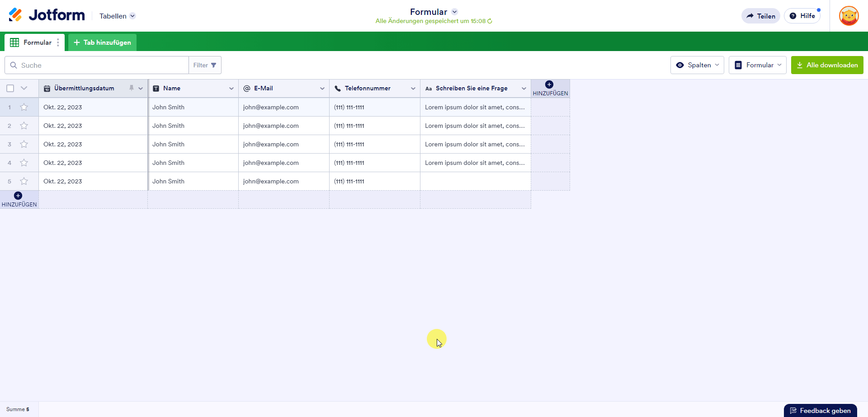Click 'Alle downloaden' button

click(827, 65)
